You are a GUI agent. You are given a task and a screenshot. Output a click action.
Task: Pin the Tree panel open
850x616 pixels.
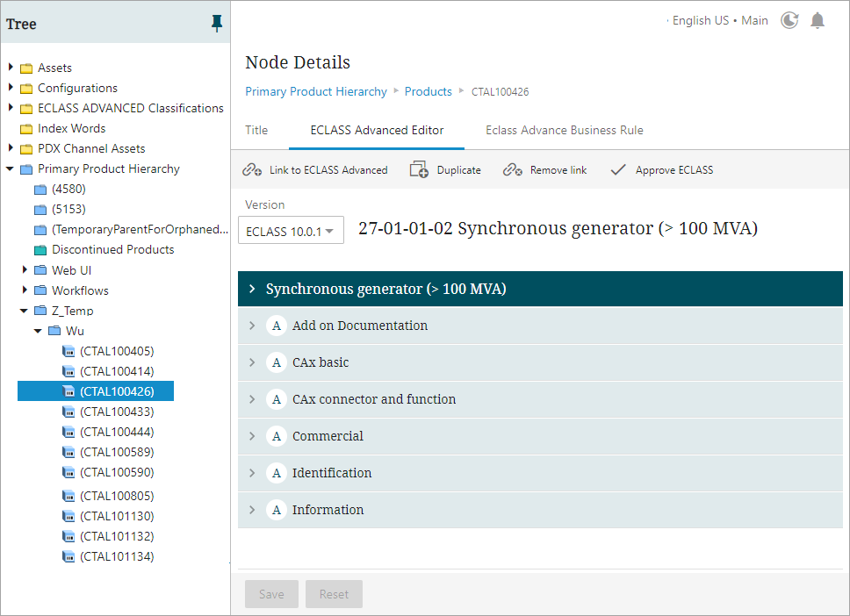(216, 24)
